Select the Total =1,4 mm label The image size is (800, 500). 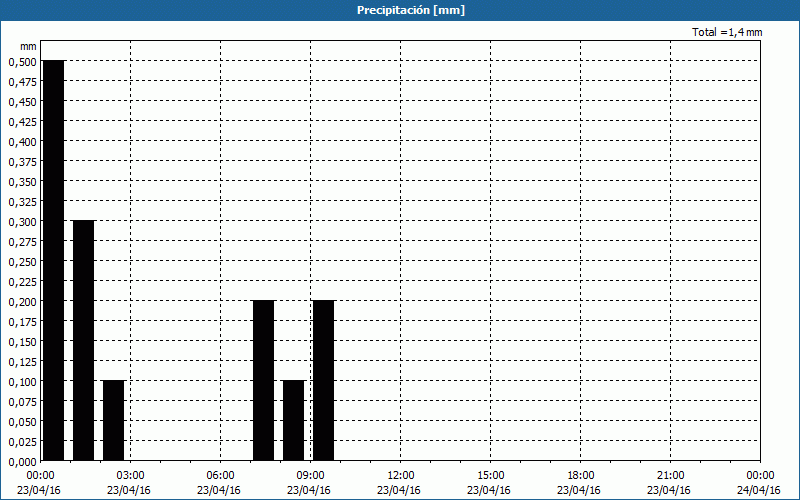[727, 32]
